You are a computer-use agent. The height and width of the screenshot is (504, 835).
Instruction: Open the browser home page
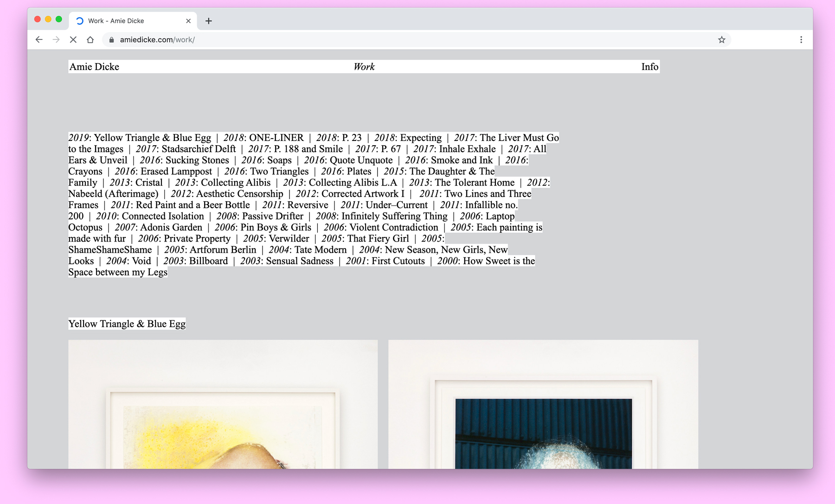[90, 40]
